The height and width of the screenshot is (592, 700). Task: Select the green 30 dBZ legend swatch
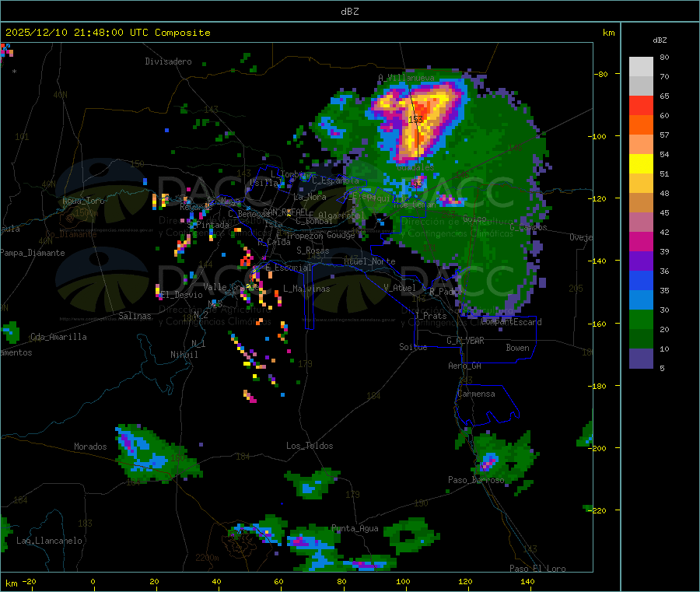coord(641,319)
